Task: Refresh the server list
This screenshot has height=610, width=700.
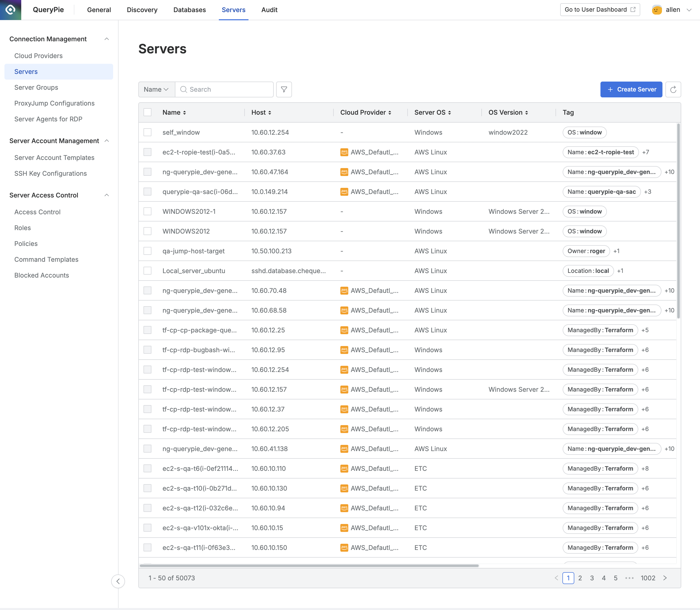Action: (673, 89)
